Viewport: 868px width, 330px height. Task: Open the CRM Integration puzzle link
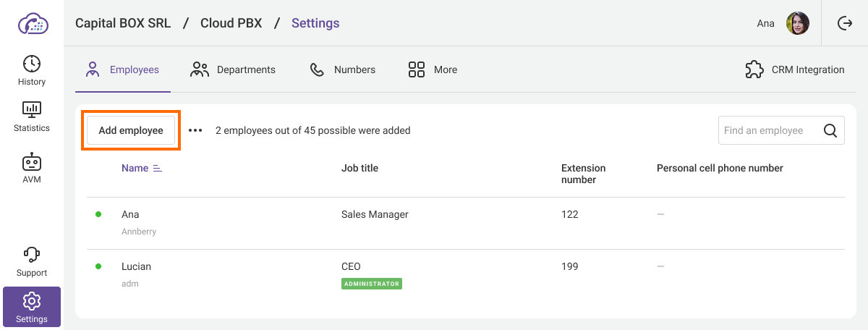[795, 70]
